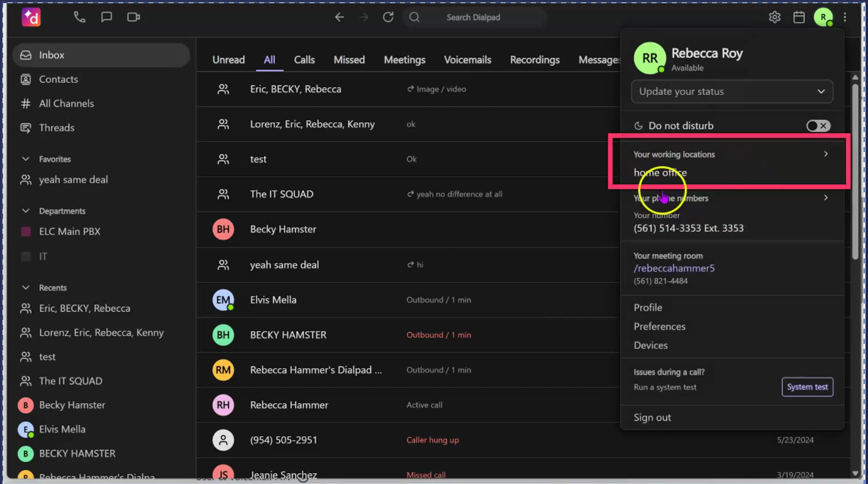Screen dimensions: 868x484
Task: Open the Missed tab
Action: (x=349, y=60)
